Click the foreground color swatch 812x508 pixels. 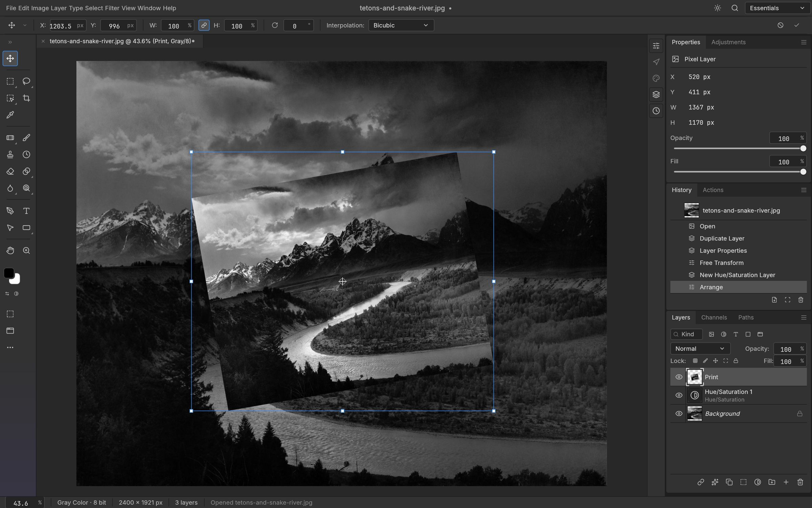pos(8,273)
